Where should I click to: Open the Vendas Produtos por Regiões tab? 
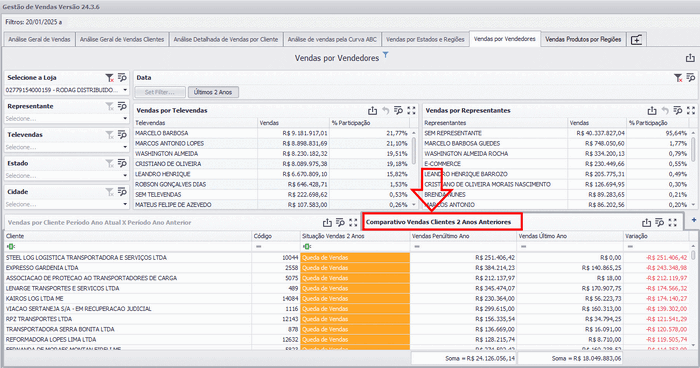tap(583, 39)
